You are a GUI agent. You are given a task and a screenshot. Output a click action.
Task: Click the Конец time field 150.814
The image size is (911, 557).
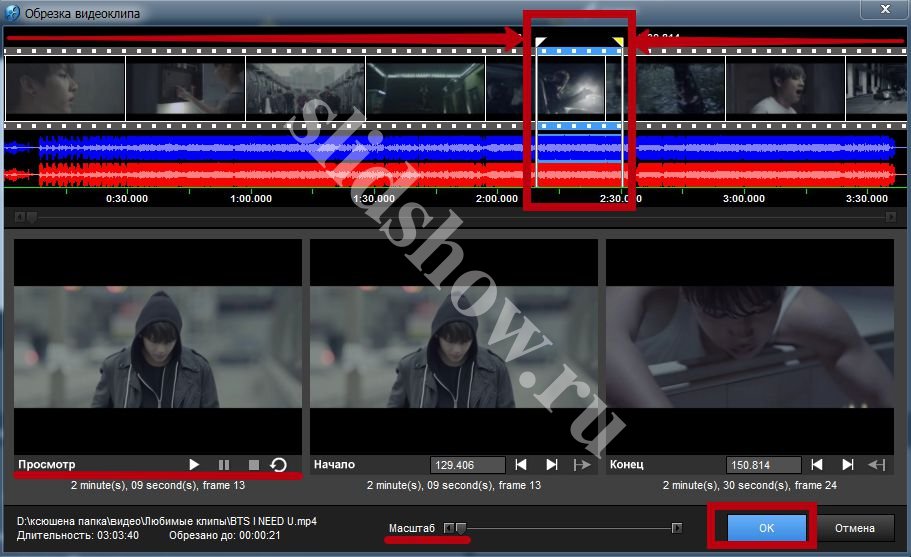763,465
